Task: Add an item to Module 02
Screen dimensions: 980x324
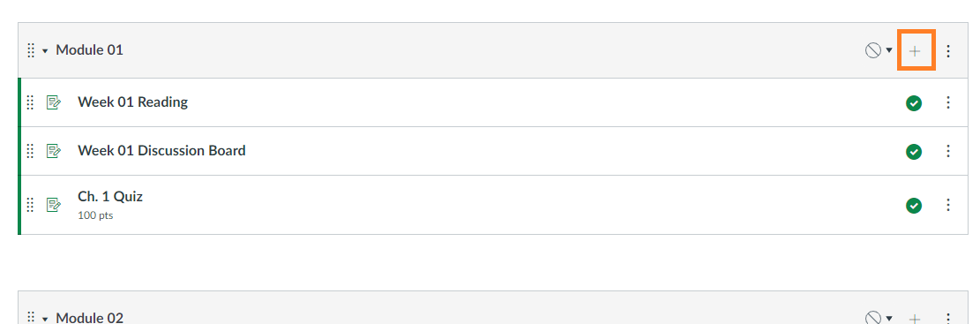Action: click(x=915, y=319)
